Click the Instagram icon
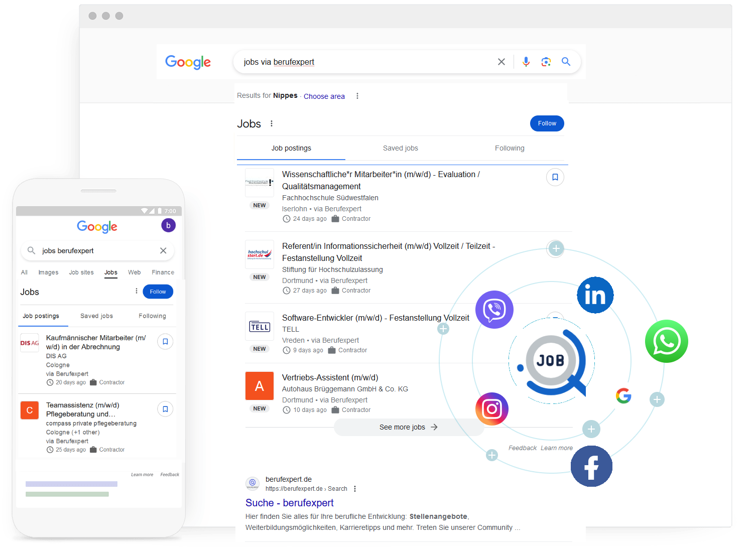Image resolution: width=756 pixels, height=557 pixels. pyautogui.click(x=492, y=409)
